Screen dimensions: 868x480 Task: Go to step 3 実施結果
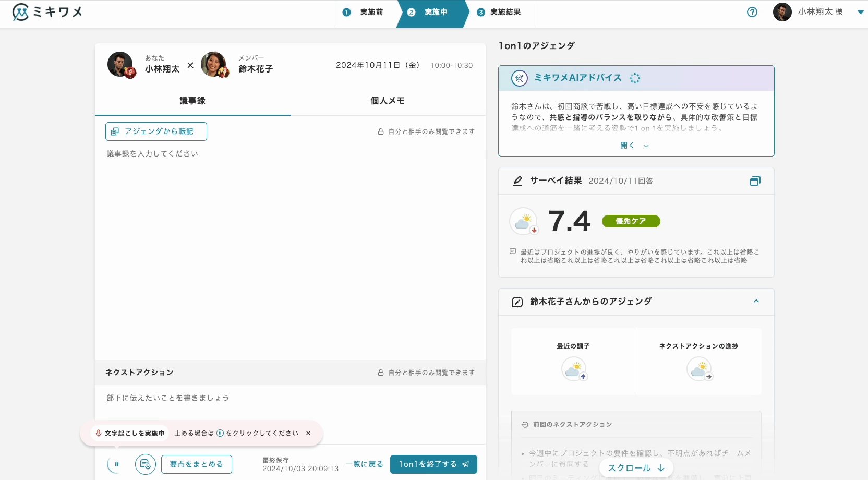499,12
